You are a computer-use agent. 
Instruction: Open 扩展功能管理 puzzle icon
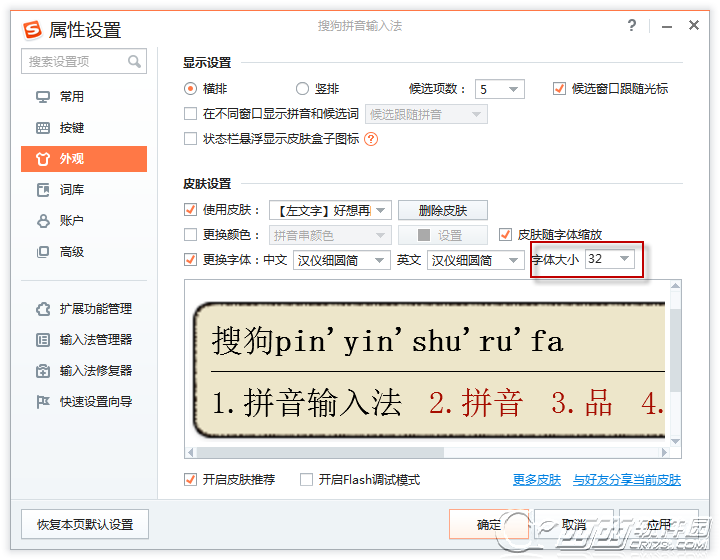(43, 309)
